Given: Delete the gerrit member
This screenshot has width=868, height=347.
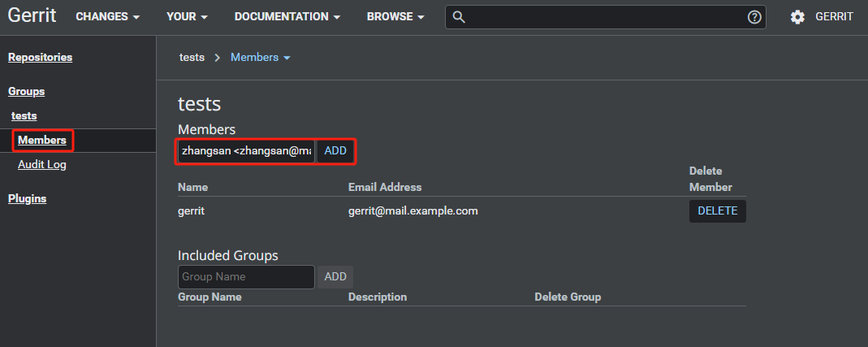Looking at the screenshot, I should (x=717, y=211).
